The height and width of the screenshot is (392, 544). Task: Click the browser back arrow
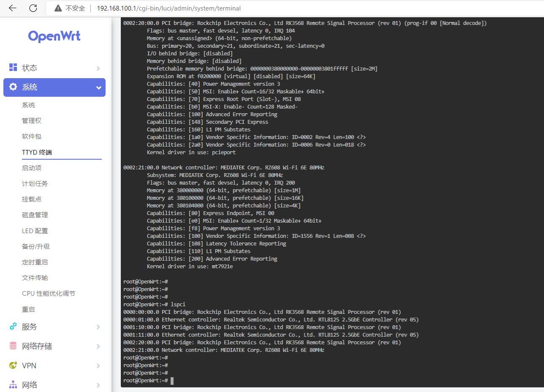click(13, 8)
